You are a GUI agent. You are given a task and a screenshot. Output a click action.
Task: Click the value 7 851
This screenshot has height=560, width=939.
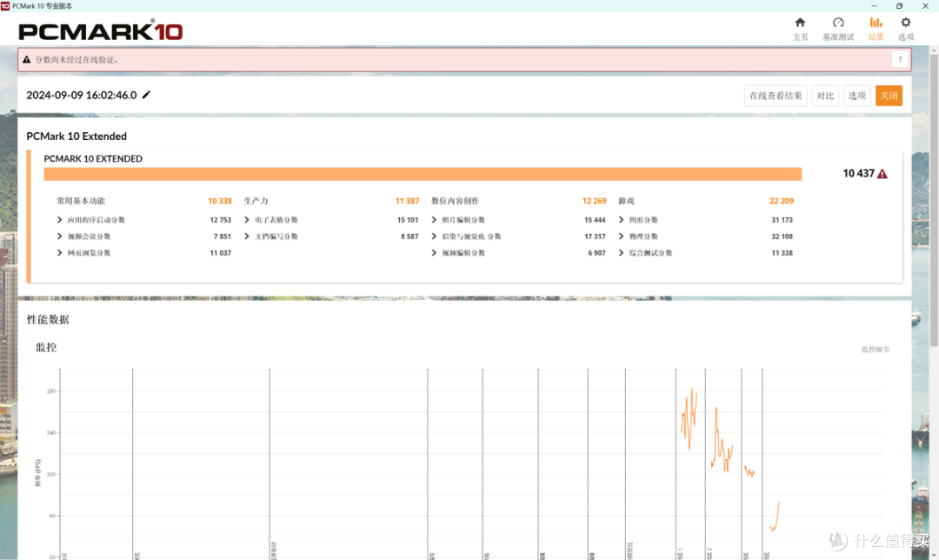tap(223, 237)
